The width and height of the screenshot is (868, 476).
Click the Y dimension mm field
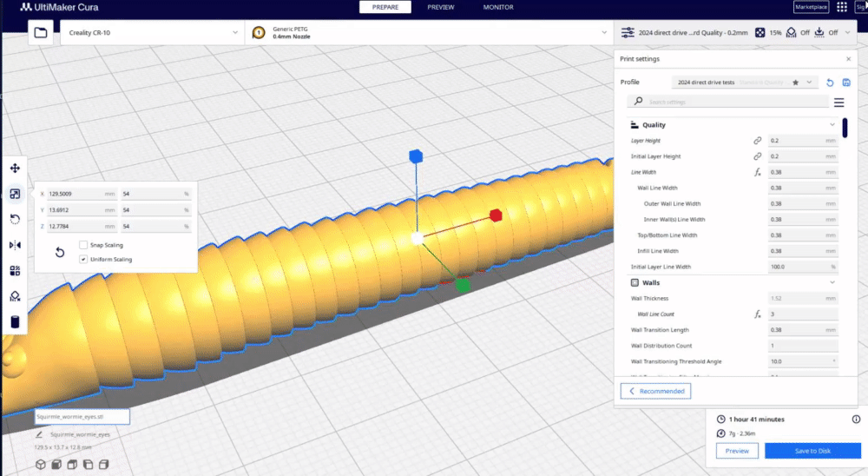point(82,210)
